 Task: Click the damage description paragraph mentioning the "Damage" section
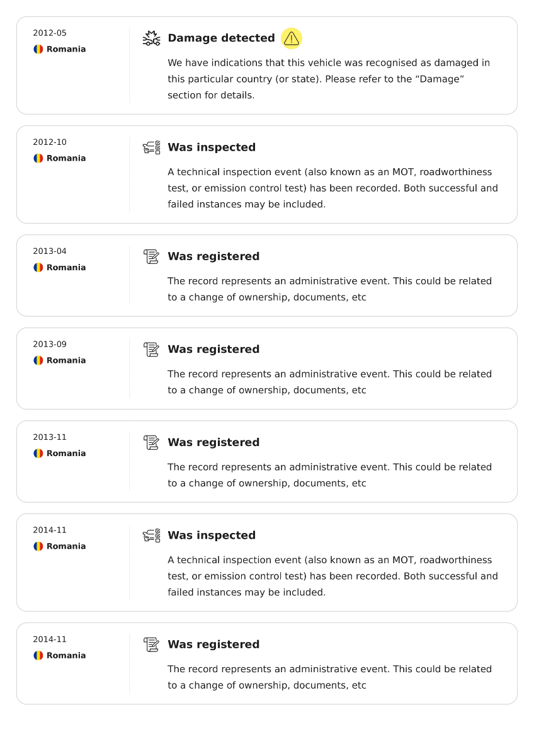point(328,79)
